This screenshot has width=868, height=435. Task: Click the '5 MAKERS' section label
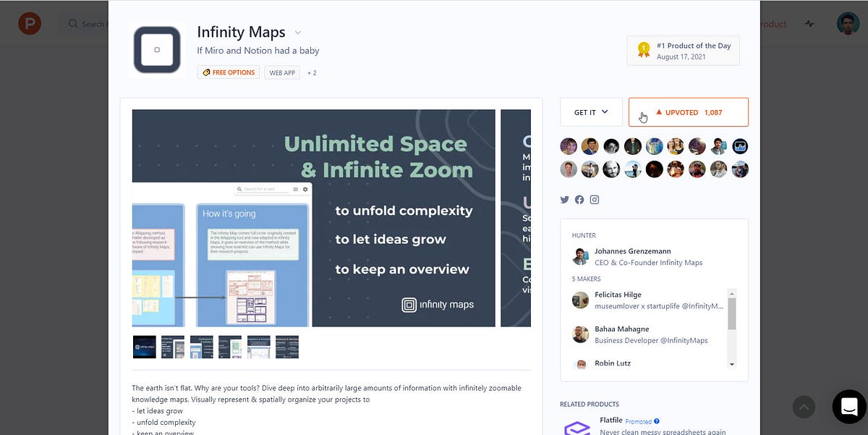coord(586,279)
